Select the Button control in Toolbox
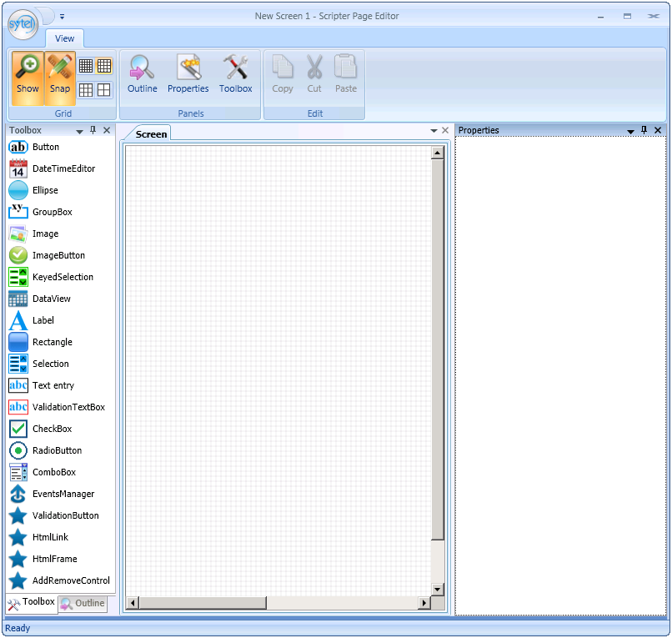The width and height of the screenshot is (672, 638). (60, 147)
